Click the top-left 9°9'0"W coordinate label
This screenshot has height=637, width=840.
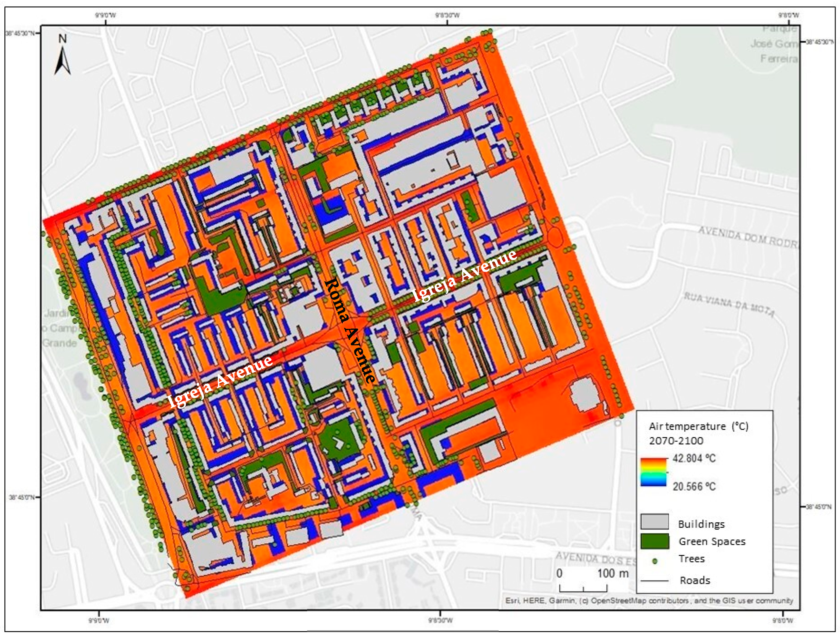tap(105, 15)
